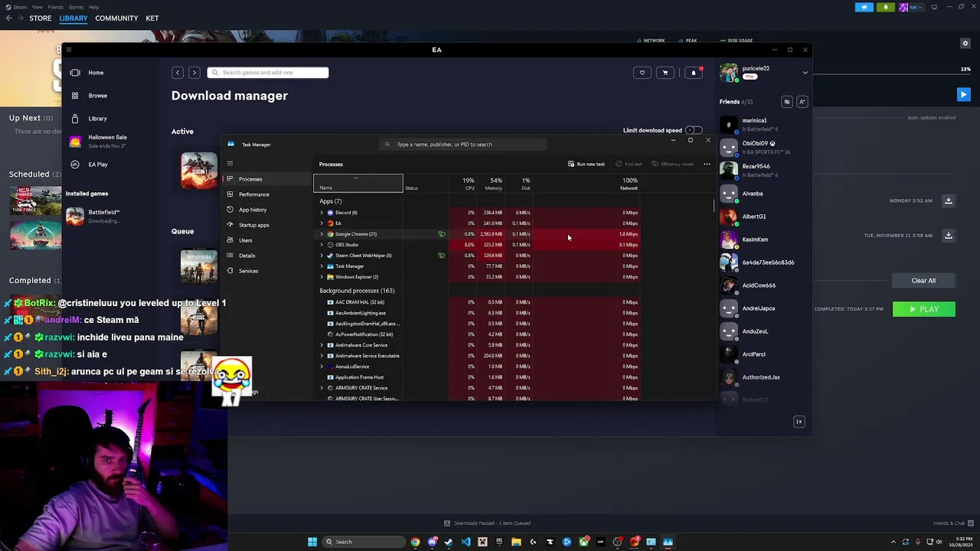Open Task Manager more options ellipsis

pos(707,164)
